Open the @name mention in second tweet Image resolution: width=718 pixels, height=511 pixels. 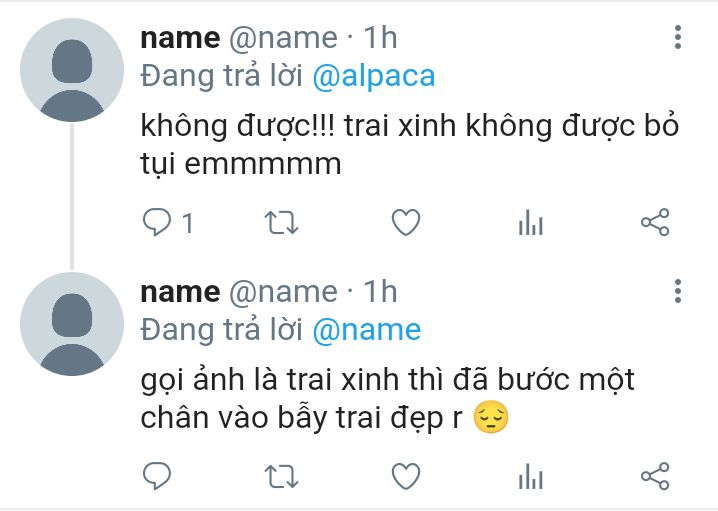coord(367,330)
